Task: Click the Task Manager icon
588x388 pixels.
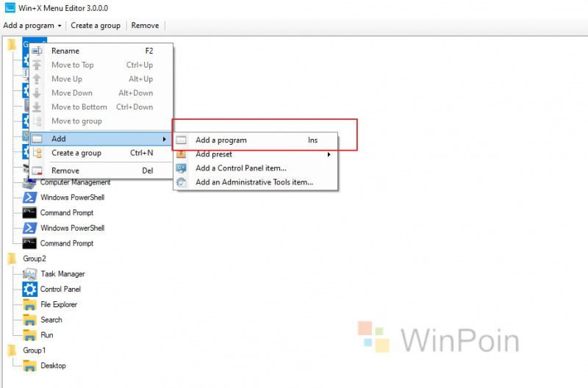Action: coord(29,274)
